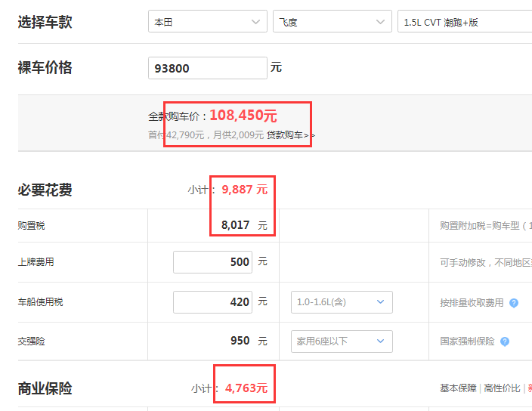The image size is (532, 411).
Task: Click the 车船使用税 input showing 420
Action: pyautogui.click(x=213, y=302)
